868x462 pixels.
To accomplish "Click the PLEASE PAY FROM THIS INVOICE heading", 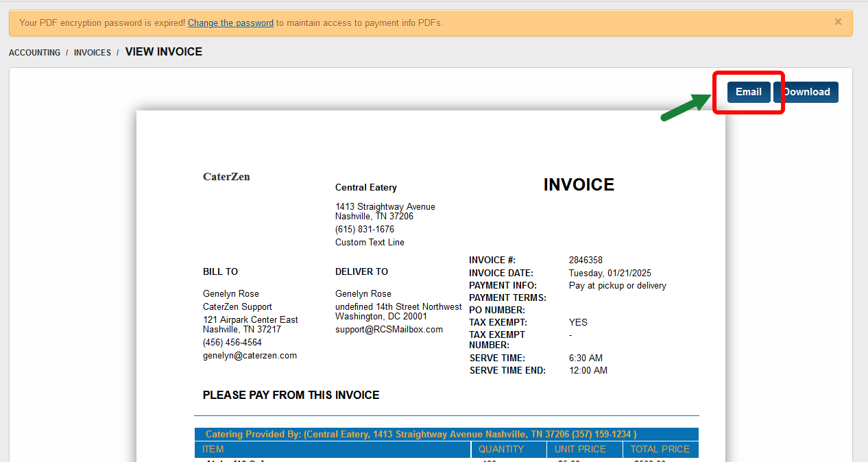I will (x=291, y=396).
